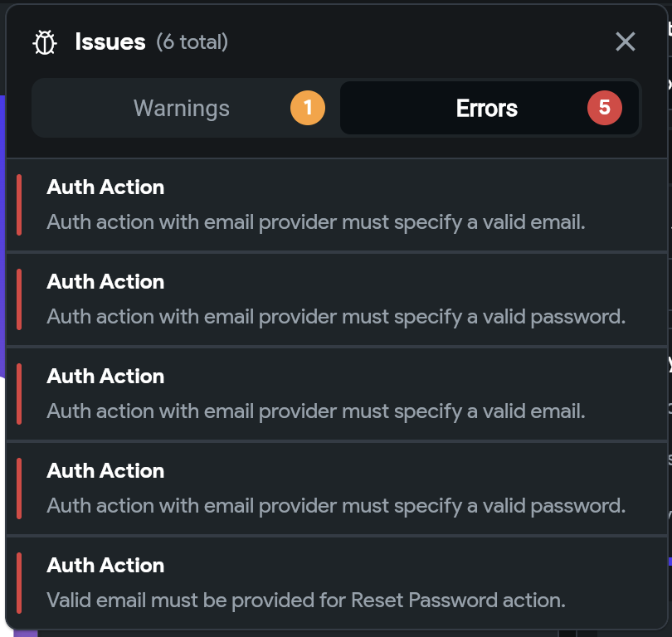Screen dimensions: 672x637
Task: Open the Reset Password action error
Action: coord(337,583)
